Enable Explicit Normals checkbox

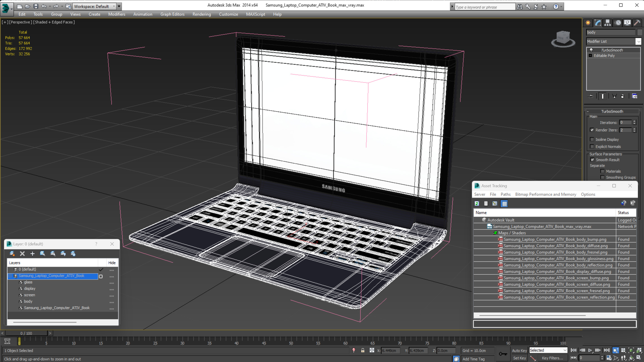coord(592,146)
